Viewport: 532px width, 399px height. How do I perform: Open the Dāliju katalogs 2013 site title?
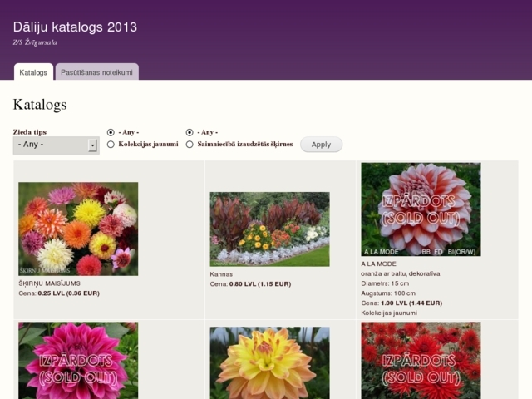click(75, 27)
